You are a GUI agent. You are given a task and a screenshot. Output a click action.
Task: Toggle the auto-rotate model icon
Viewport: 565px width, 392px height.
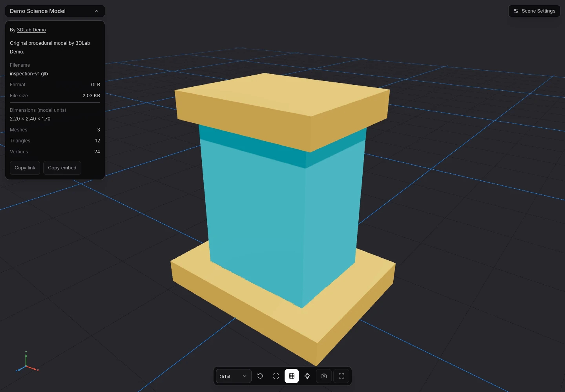click(x=307, y=376)
